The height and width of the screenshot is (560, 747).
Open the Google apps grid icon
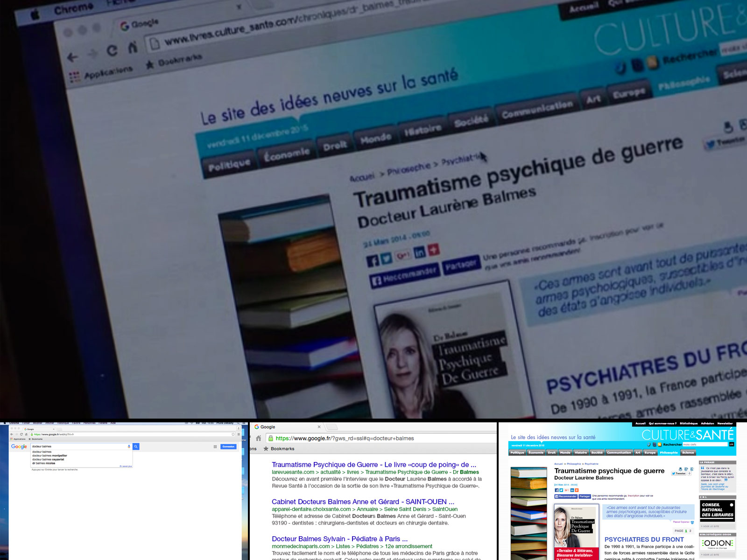click(x=215, y=447)
